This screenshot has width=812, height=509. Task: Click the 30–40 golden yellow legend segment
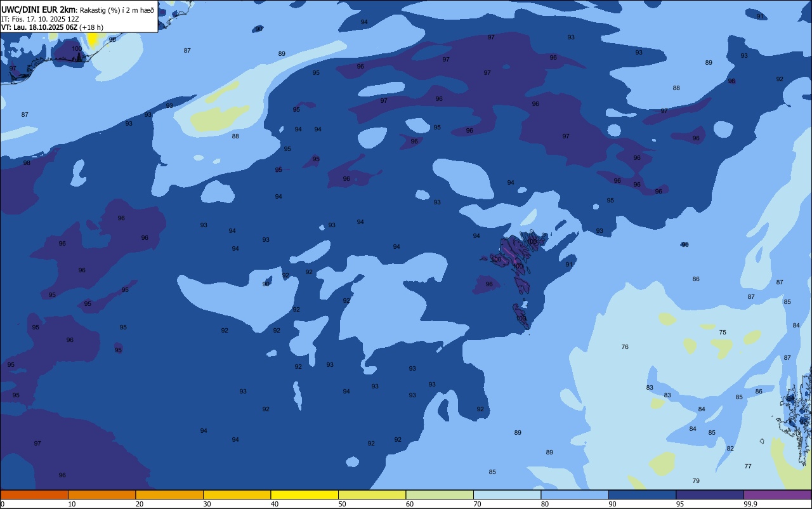click(237, 494)
